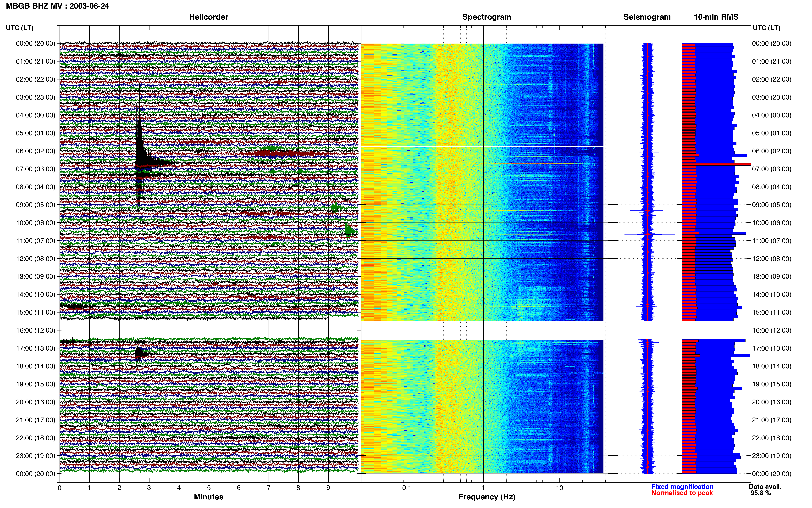Click the 'Normalised to peak' legend text

click(x=682, y=493)
